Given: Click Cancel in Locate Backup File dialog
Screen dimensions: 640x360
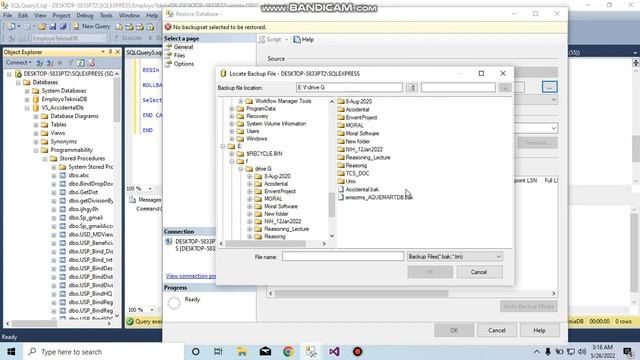Looking at the screenshot, I should tap(479, 272).
